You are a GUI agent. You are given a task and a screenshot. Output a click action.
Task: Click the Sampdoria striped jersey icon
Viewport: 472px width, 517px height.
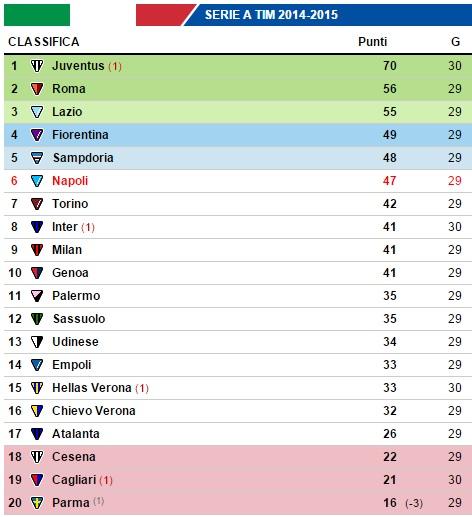click(x=37, y=158)
